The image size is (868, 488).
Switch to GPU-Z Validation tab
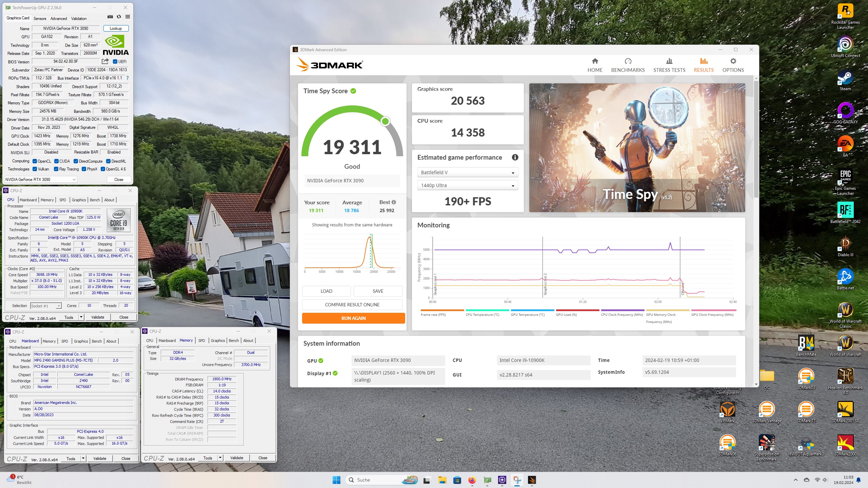point(79,18)
